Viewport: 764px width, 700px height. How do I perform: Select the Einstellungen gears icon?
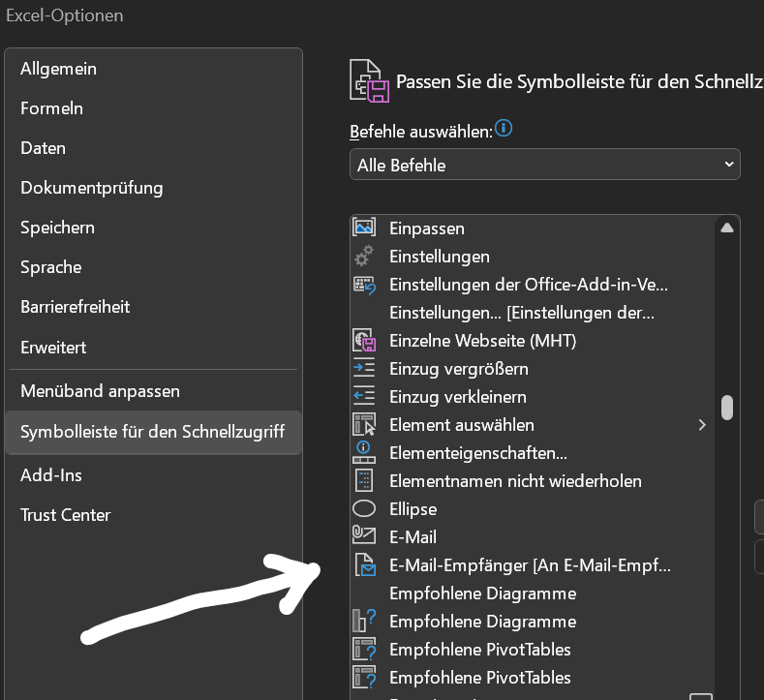tap(364, 256)
